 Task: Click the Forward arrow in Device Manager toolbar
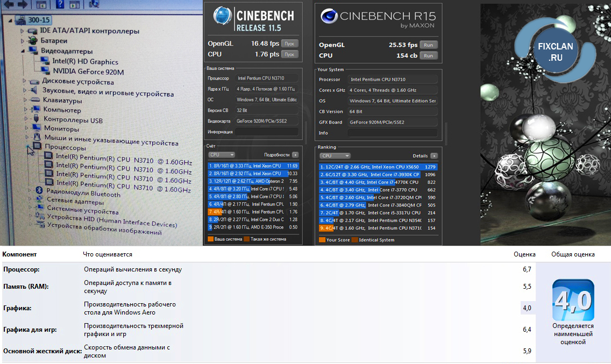[23, 4]
